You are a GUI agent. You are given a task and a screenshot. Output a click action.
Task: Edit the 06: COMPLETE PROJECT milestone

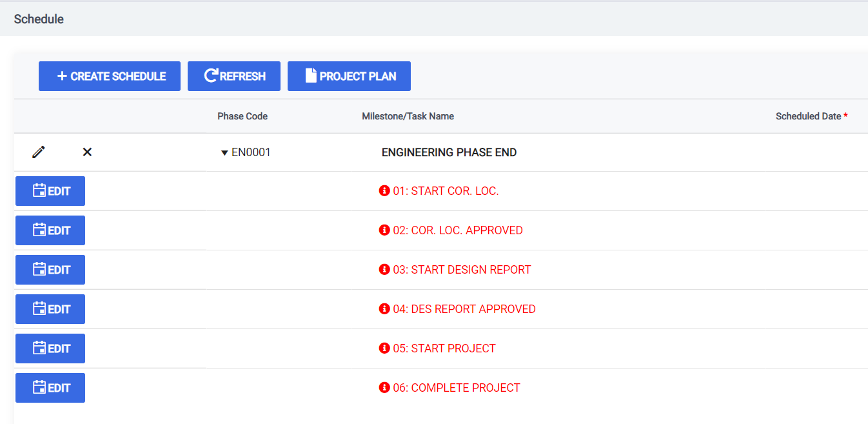[x=50, y=388]
